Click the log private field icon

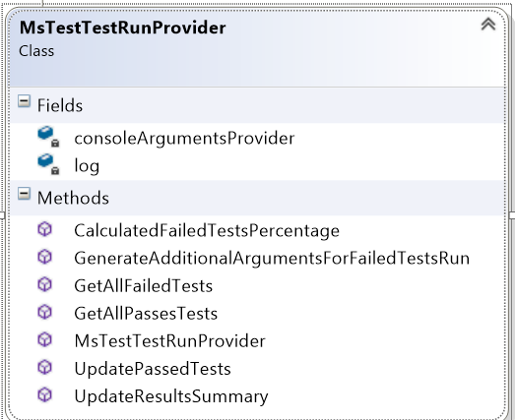(48, 164)
